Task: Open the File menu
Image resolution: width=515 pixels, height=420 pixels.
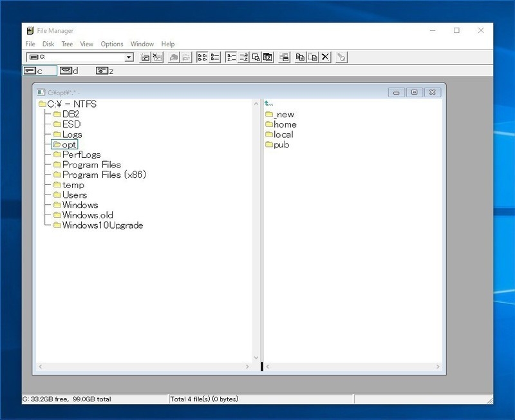Action: tap(30, 44)
